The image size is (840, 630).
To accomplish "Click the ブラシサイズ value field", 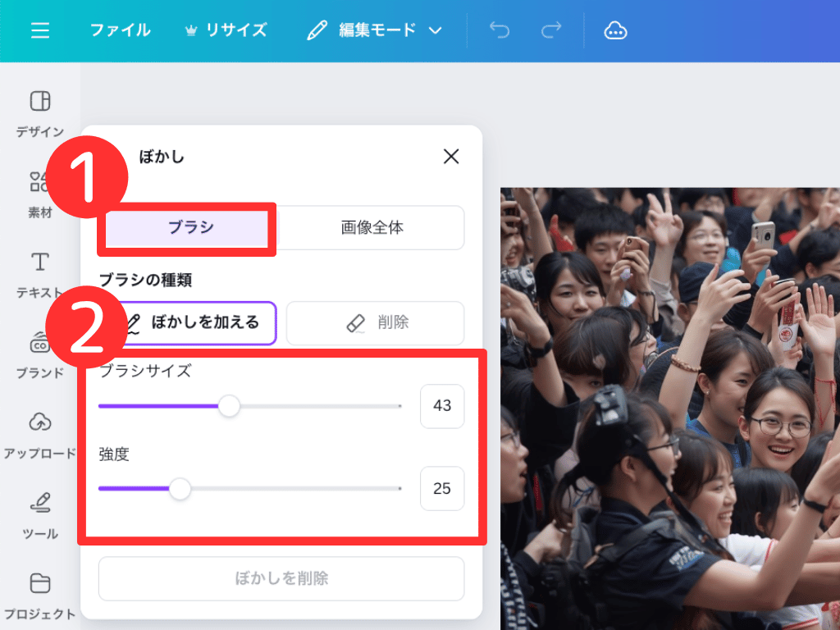I will [x=442, y=406].
